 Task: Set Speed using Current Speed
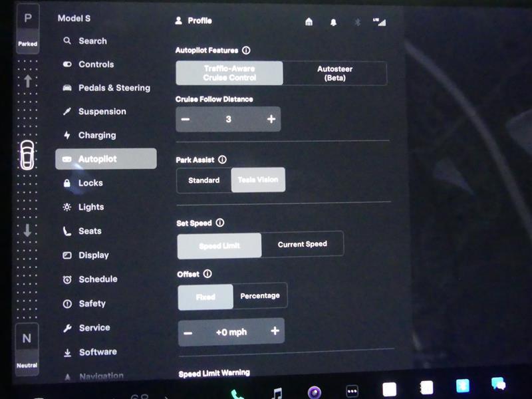[303, 244]
